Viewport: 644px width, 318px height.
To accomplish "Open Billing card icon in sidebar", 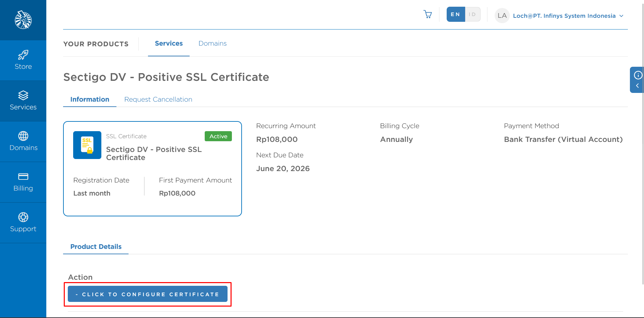I will 23,177.
